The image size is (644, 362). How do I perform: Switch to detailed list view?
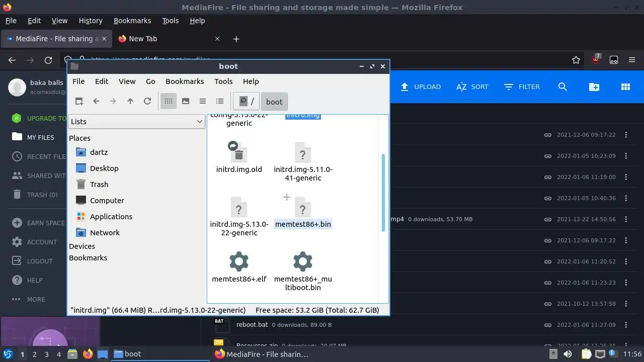tap(220, 101)
